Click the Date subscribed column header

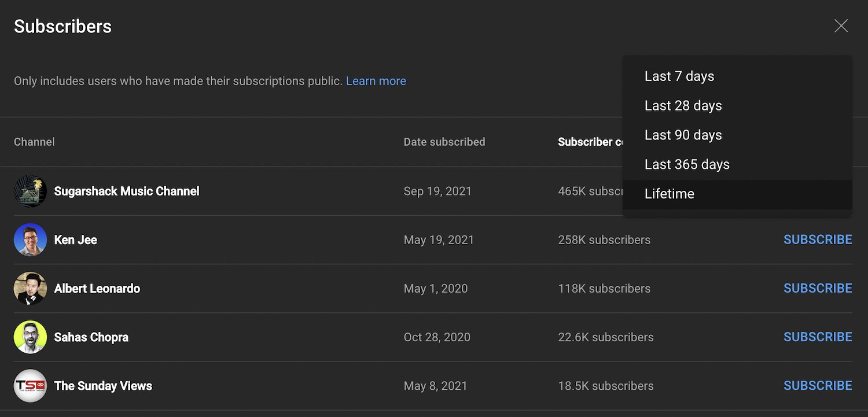(444, 142)
